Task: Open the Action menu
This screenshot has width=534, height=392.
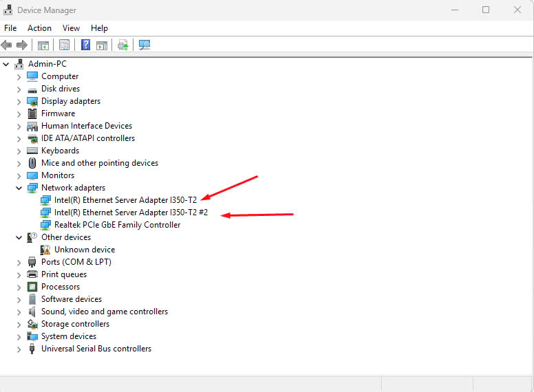Action: 39,28
